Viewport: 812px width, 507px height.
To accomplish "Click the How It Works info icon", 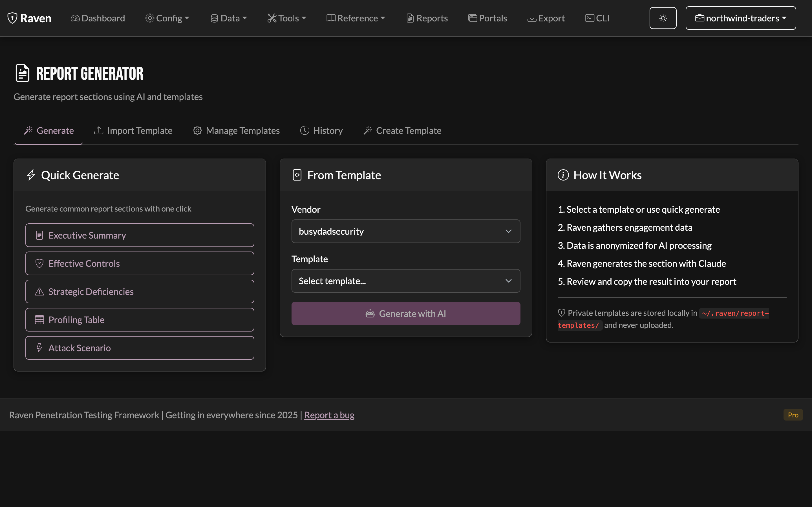I will click(563, 175).
